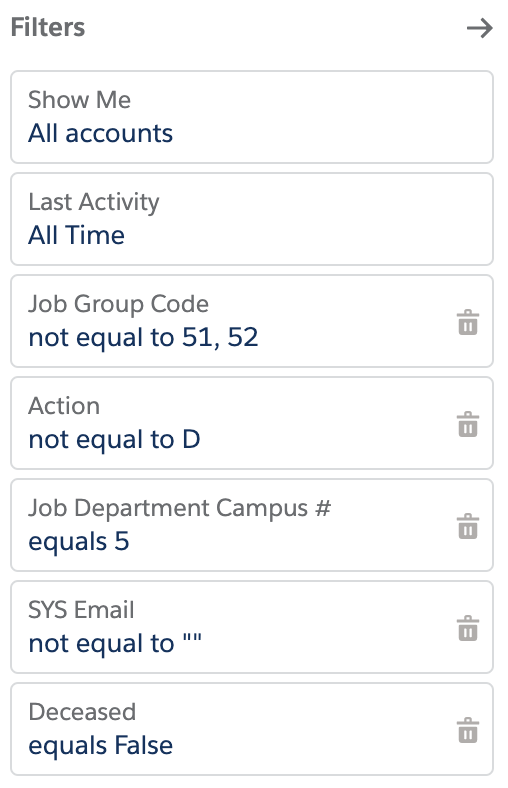
Task: Edit the Job Department Campus # filter
Action: [x=252, y=525]
